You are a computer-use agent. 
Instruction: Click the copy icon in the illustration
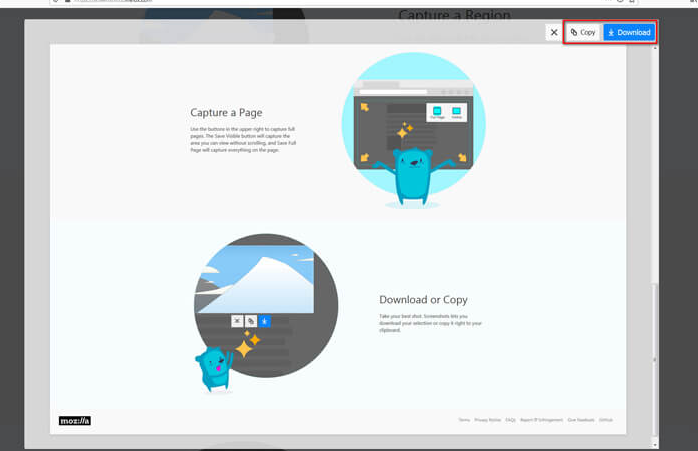point(251,321)
